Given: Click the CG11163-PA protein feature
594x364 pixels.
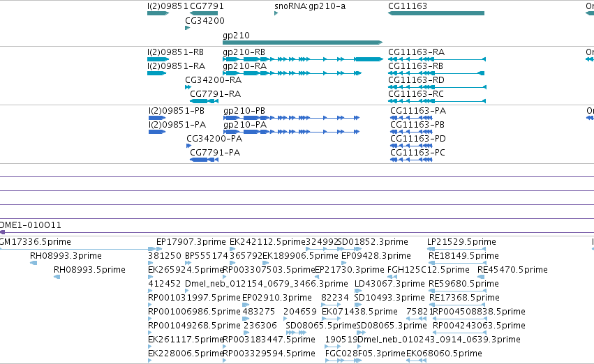Looking at the screenshot, I should tap(411, 118).
